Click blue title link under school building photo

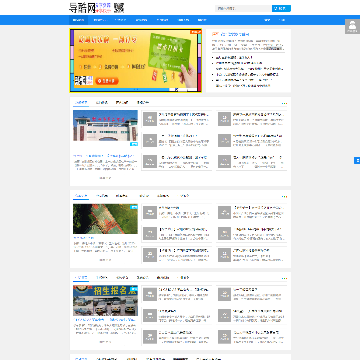[x=104, y=156]
